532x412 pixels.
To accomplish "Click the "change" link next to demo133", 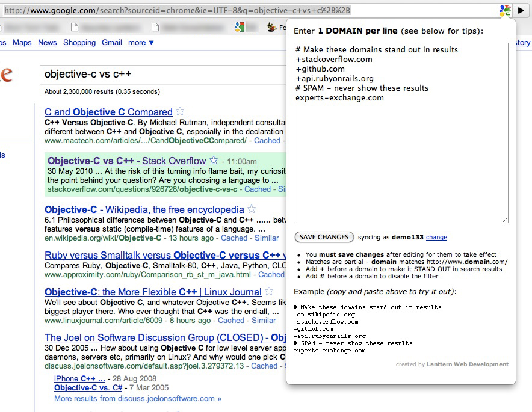I will pyautogui.click(x=436, y=237).
